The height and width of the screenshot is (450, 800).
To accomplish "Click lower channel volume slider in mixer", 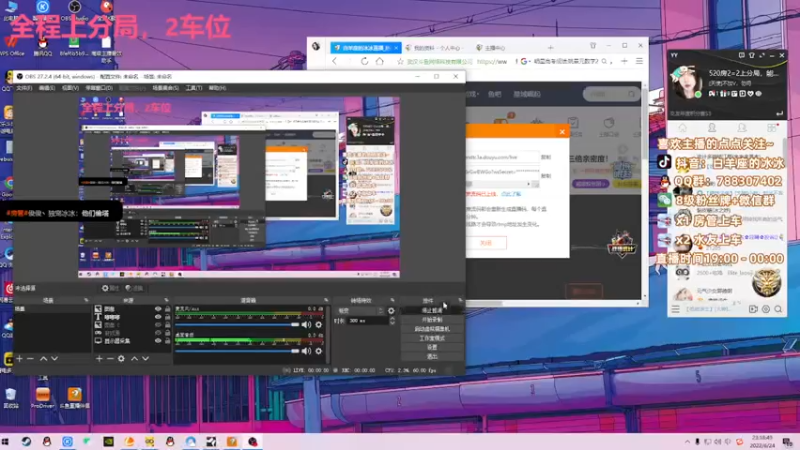I will (x=237, y=351).
